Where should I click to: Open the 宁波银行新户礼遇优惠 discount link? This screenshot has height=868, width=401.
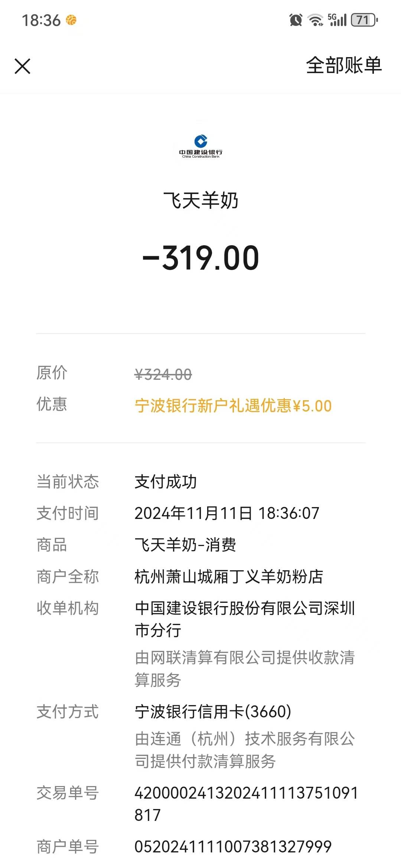[x=233, y=406]
